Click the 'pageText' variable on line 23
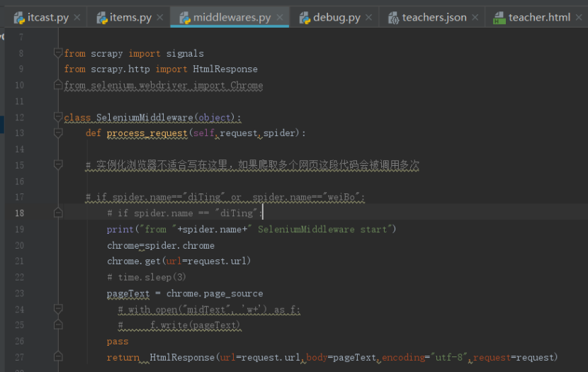This screenshot has width=588, height=372. pos(128,293)
